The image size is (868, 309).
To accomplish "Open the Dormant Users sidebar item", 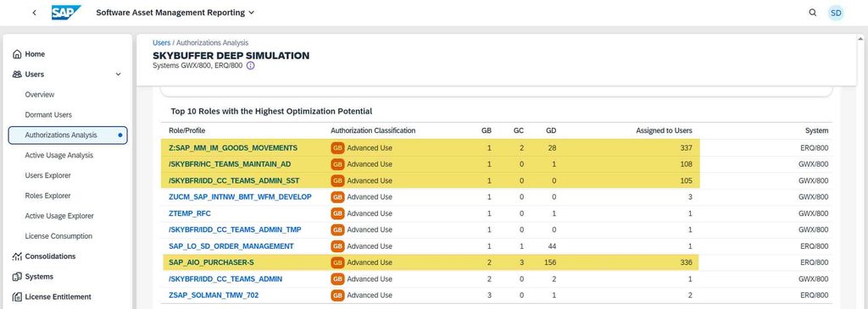I will (x=48, y=115).
